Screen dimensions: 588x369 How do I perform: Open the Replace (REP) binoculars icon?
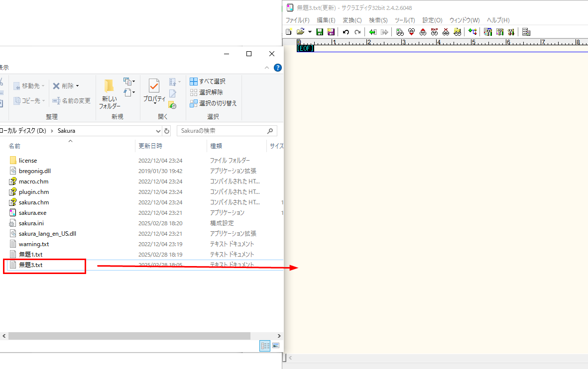coord(434,32)
